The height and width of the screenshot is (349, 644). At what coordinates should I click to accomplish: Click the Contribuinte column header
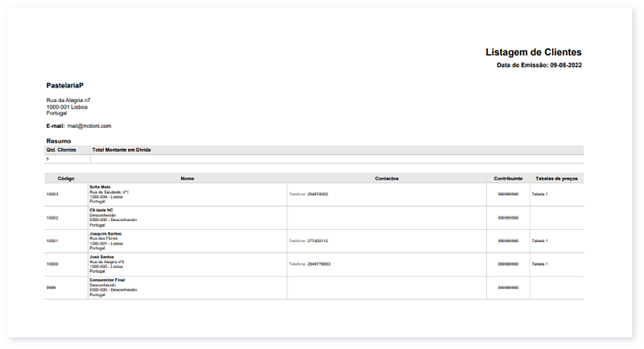point(508,178)
